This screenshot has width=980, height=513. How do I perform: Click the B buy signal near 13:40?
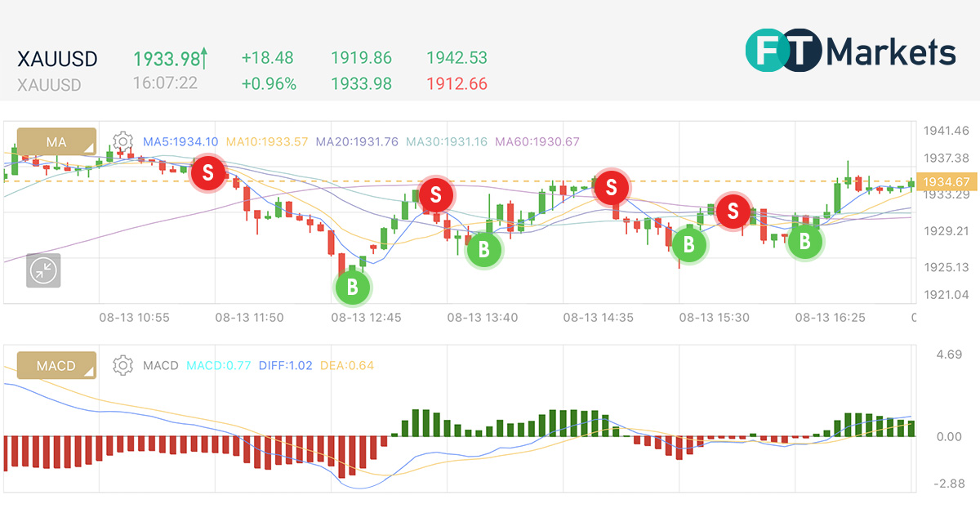(483, 251)
